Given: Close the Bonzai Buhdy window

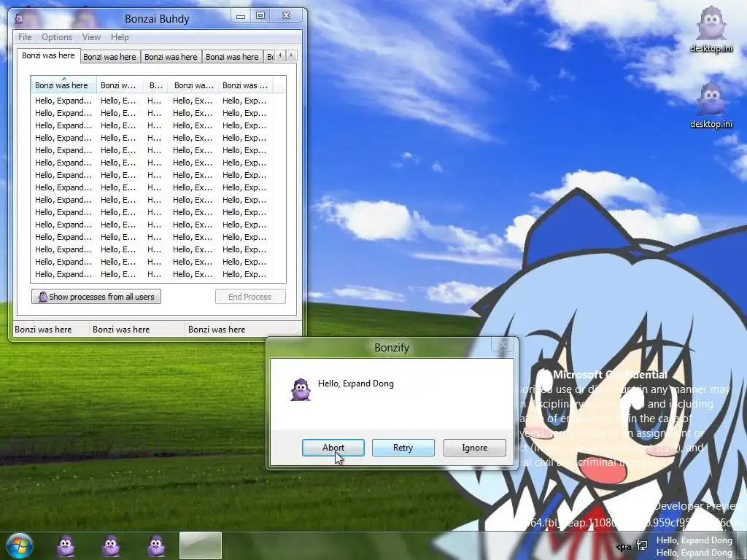Looking at the screenshot, I should coord(286,16).
